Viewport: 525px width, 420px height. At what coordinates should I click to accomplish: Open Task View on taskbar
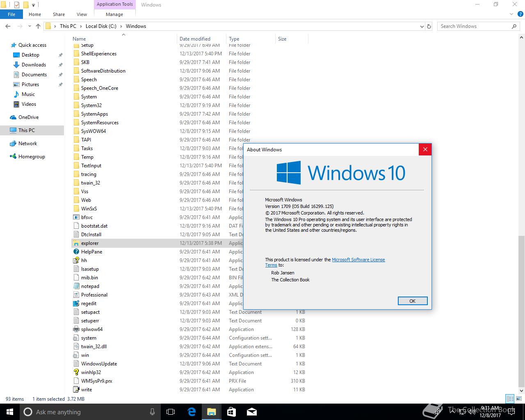tap(171, 412)
